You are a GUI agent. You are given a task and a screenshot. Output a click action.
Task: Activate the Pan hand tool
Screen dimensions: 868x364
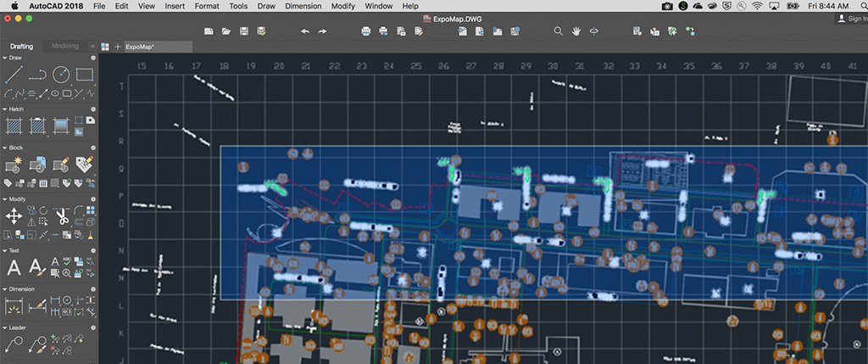(576, 31)
